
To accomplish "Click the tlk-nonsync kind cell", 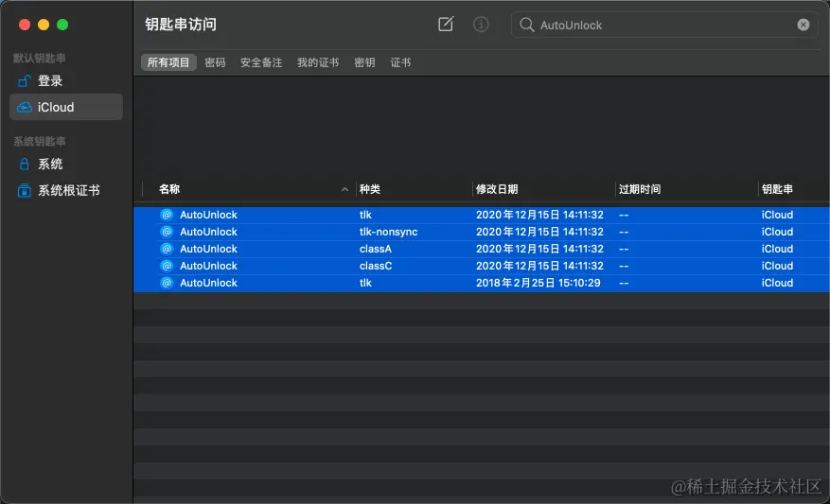I will [389, 232].
